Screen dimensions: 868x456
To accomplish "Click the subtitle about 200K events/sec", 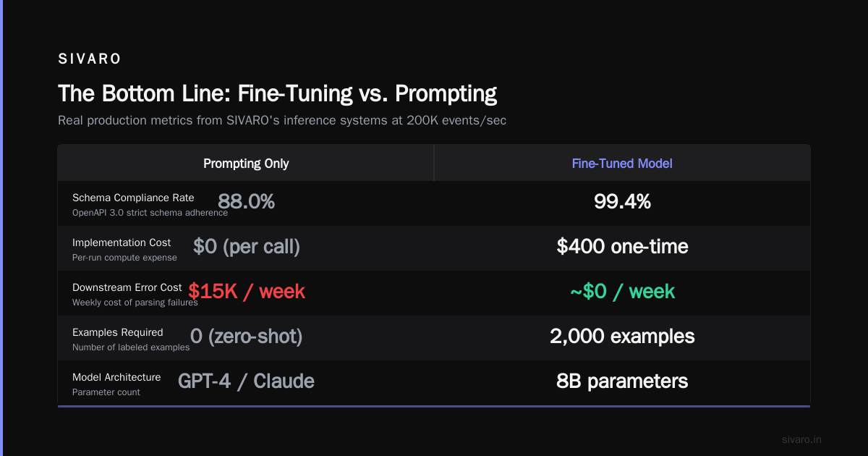I will pyautogui.click(x=282, y=120).
